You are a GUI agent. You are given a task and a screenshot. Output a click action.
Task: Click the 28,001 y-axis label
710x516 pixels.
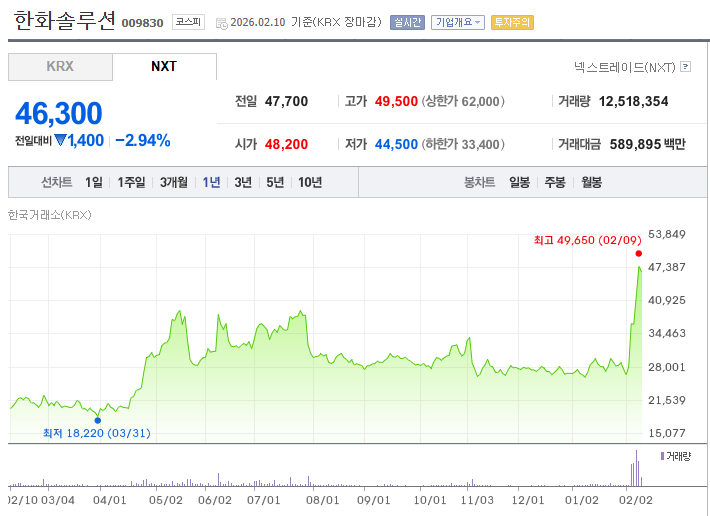[x=667, y=367]
